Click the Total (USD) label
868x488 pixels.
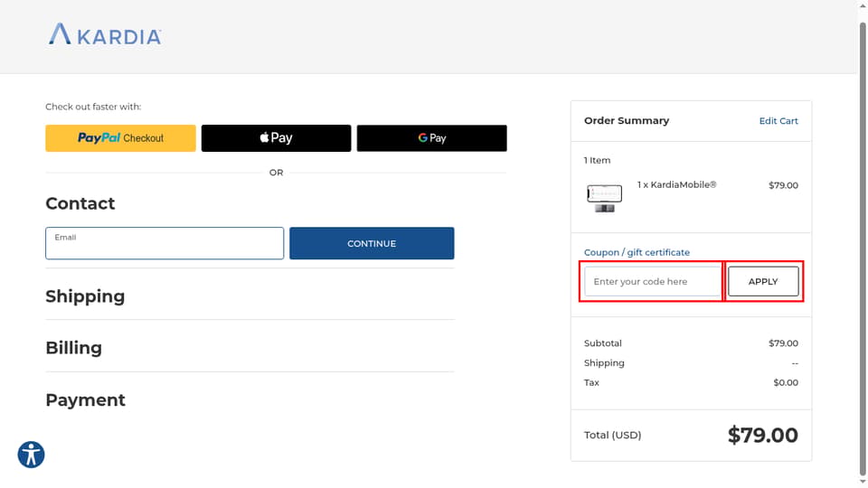click(612, 436)
